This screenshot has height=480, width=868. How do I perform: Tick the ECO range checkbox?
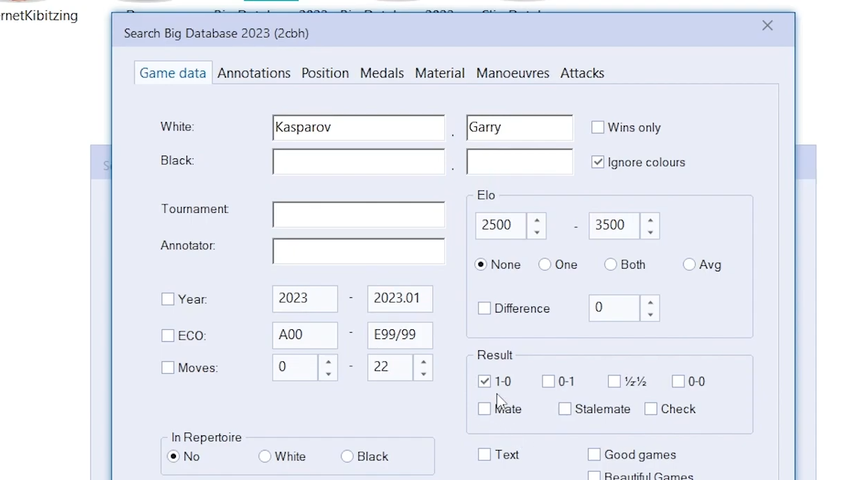pyautogui.click(x=168, y=336)
